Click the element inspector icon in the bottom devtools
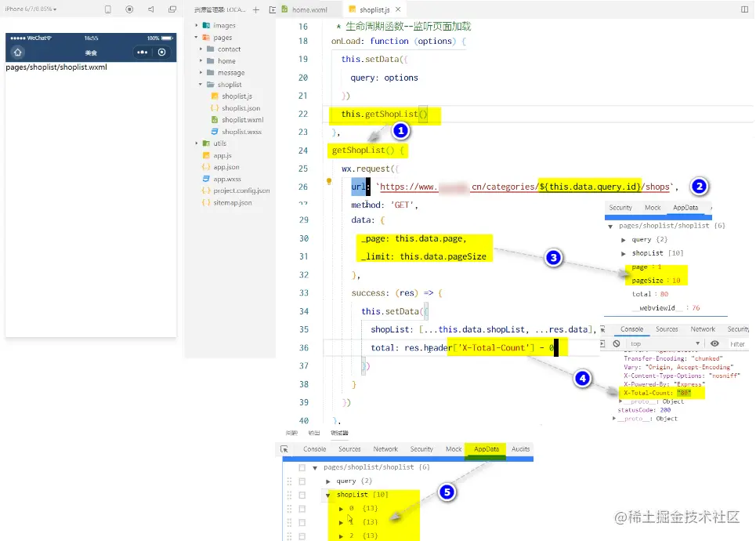This screenshot has width=756, height=541. 284,448
